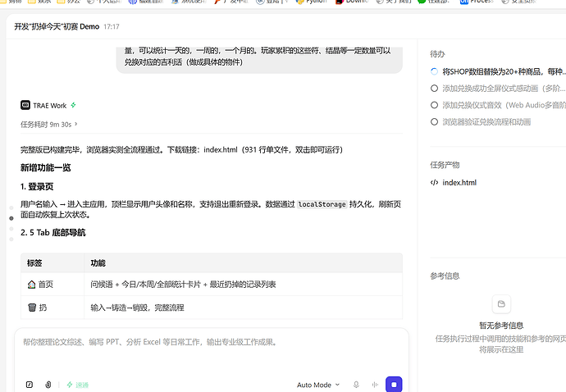This screenshot has width=566, height=392.
Task: Open the Python bookmark in bookmarks bar
Action: point(312,2)
